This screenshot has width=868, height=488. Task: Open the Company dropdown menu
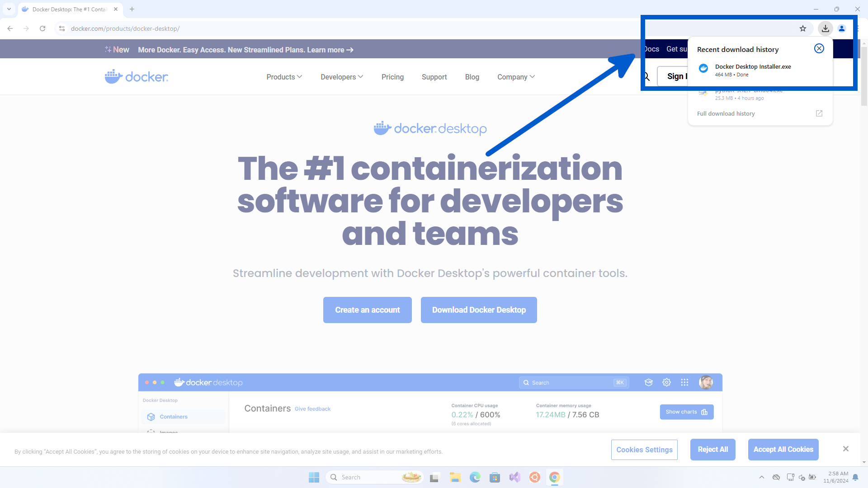515,77
